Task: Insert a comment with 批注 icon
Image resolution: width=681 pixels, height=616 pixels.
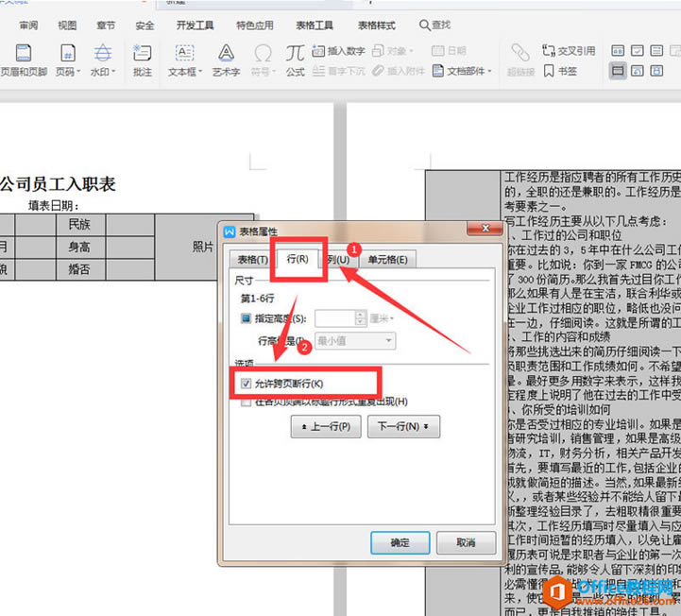Action: point(142,60)
